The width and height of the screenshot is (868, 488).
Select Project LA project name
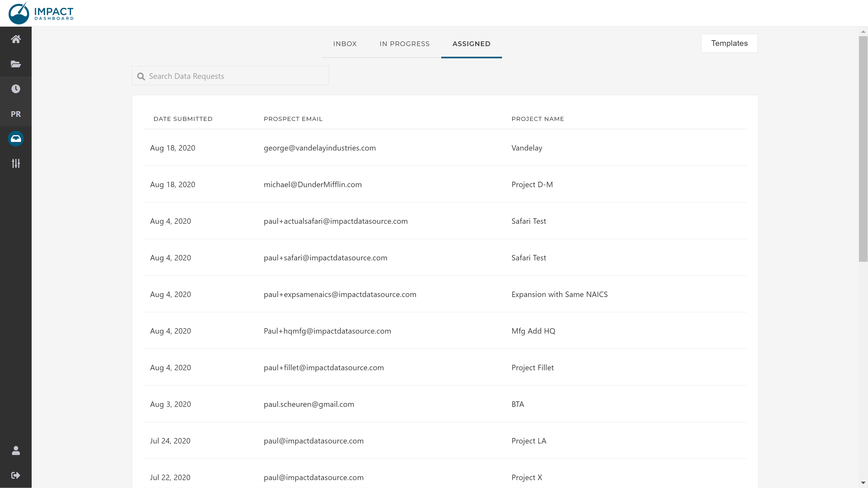(529, 441)
